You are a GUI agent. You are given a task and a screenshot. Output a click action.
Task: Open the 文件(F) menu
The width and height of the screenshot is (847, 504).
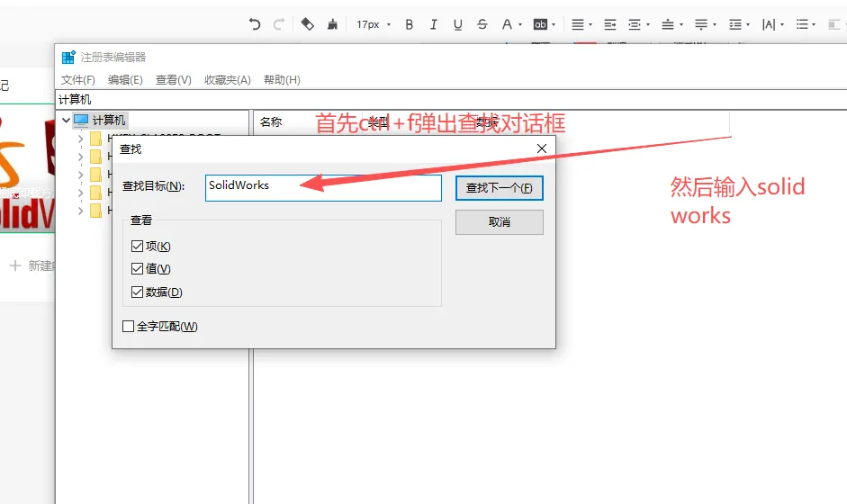pos(77,80)
